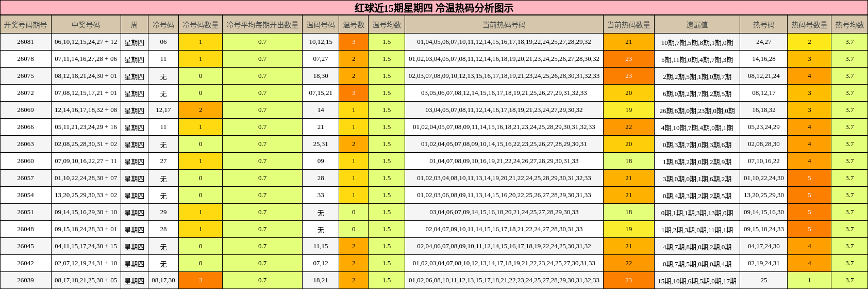
Task: Click winning numbers 02,07,12,19,24,31 + 10
Action: tap(86, 263)
